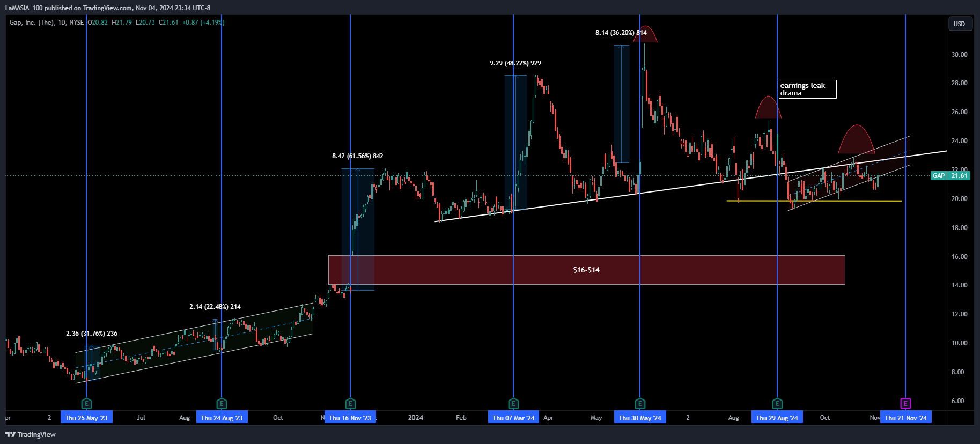This screenshot has width=980, height=444.
Task: Click the 16.00 price axis value
Action: 959,257
